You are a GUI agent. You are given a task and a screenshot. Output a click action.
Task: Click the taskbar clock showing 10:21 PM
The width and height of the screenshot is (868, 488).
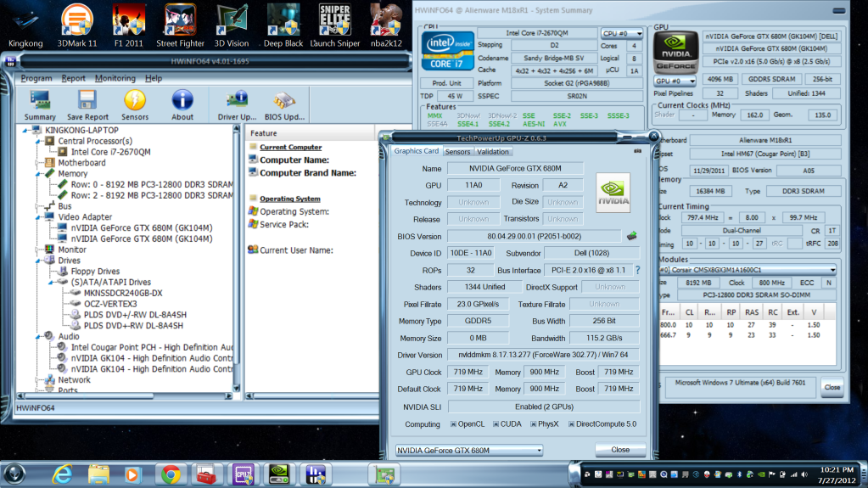(837, 469)
